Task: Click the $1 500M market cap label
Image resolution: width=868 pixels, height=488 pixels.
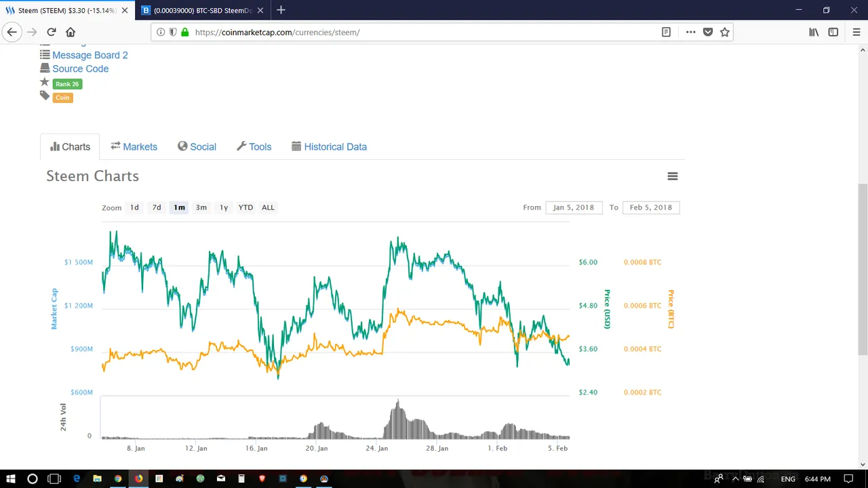Action: [79, 262]
